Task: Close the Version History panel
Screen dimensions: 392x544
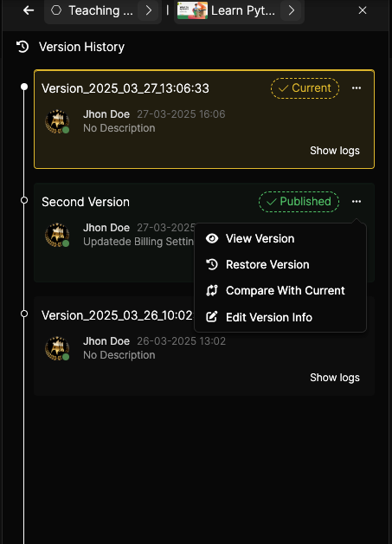Action: click(x=363, y=10)
